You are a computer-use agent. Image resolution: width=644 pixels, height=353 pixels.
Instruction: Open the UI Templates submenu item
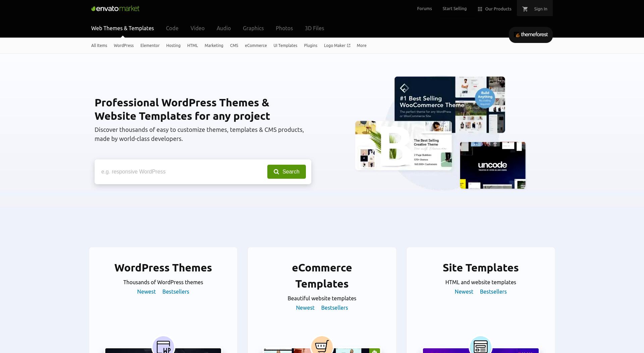click(x=285, y=46)
